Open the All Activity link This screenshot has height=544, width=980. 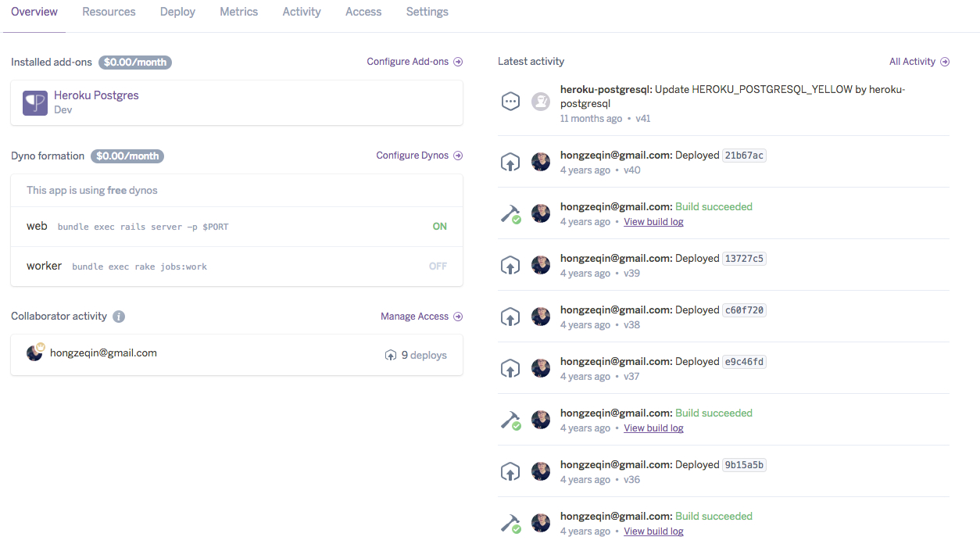(x=920, y=62)
